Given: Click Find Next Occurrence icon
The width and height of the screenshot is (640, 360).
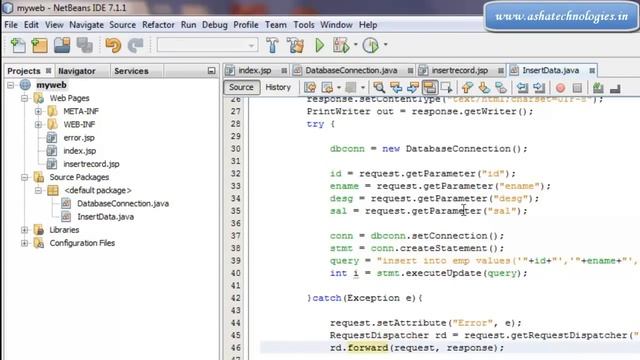Looking at the screenshot, I should 413,87.
